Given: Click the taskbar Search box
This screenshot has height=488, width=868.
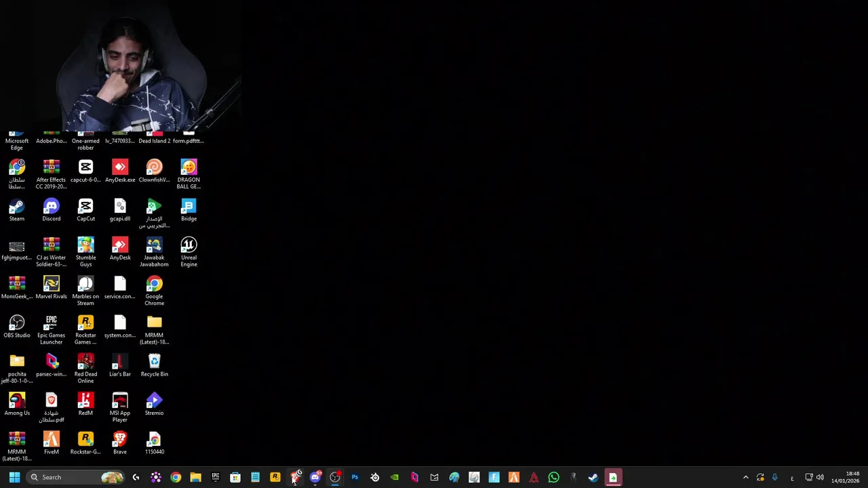Looking at the screenshot, I should pos(76,477).
